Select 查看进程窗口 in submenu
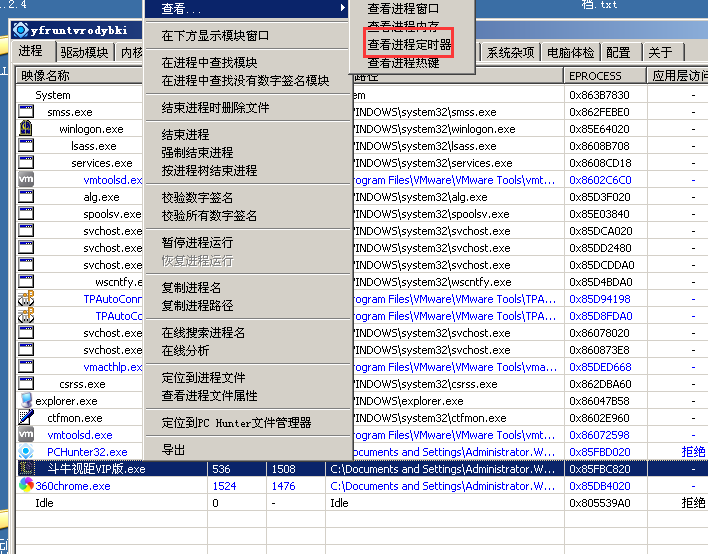Image resolution: width=708 pixels, height=554 pixels. (x=403, y=8)
